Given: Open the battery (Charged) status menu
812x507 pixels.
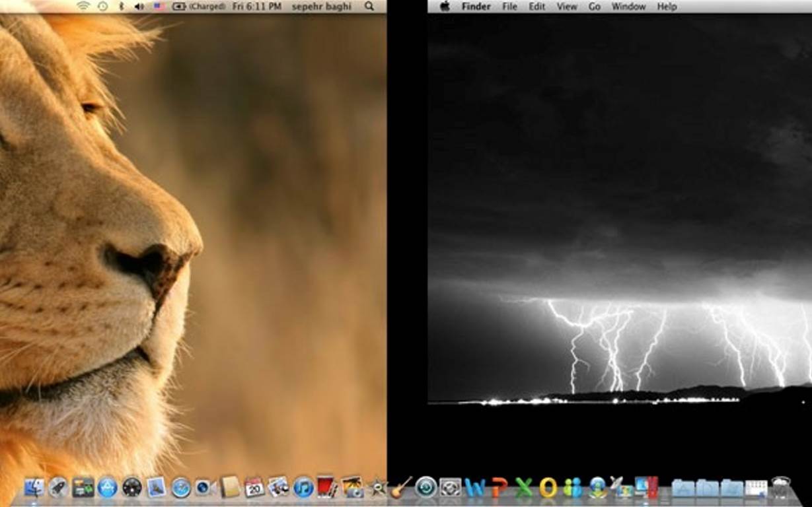Looking at the screenshot, I should (198, 6).
